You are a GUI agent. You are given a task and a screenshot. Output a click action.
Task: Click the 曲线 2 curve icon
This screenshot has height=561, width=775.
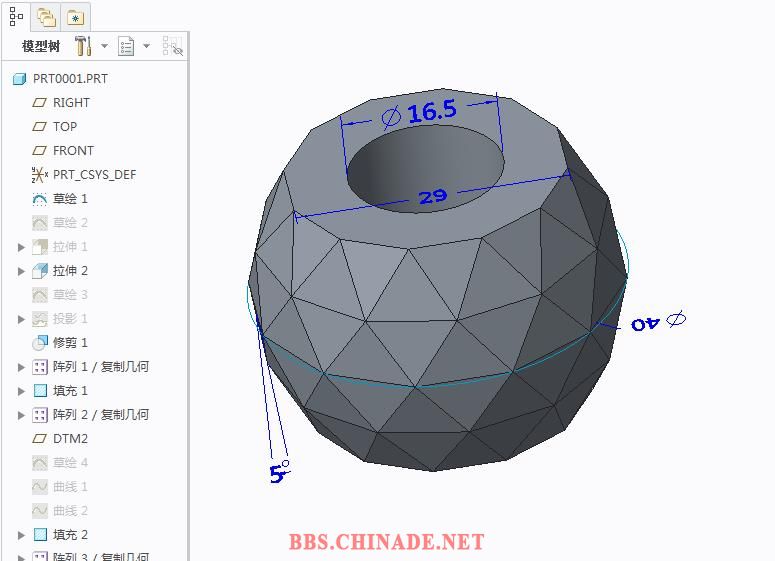point(40,511)
